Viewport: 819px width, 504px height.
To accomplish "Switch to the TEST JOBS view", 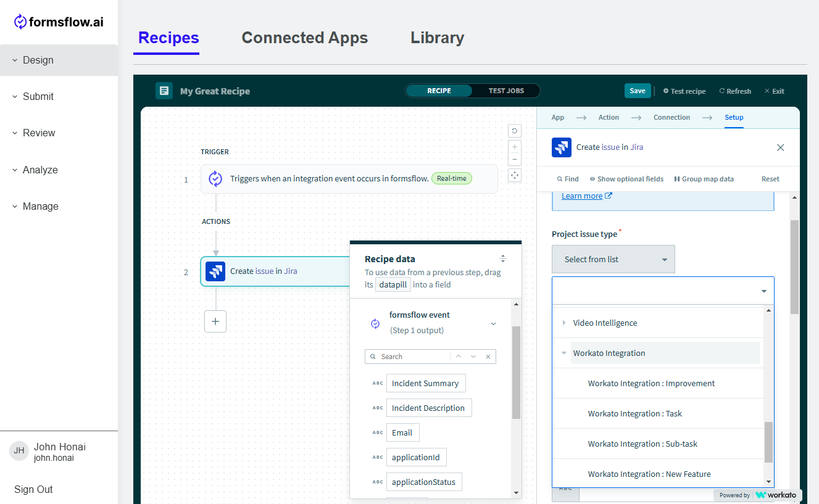I will point(506,91).
